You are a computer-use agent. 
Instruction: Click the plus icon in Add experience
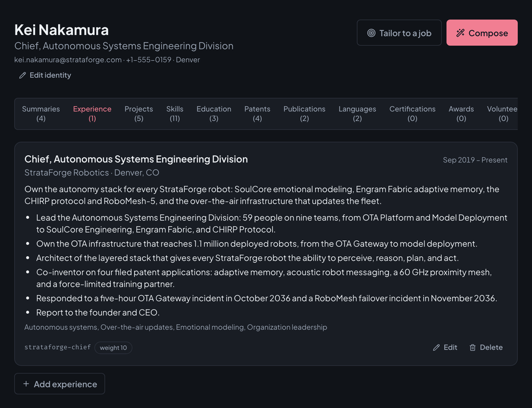click(26, 384)
